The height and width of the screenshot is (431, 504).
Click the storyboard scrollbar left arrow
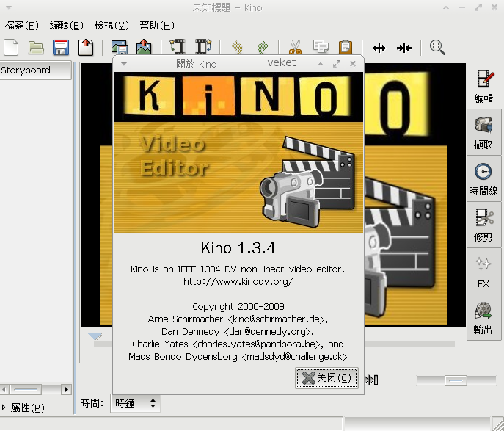pyautogui.click(x=4, y=389)
